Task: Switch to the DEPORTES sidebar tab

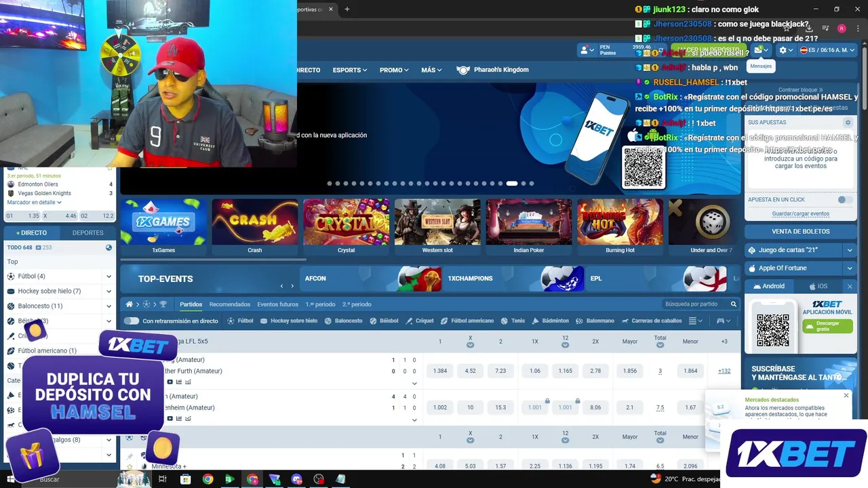Action: tap(87, 232)
